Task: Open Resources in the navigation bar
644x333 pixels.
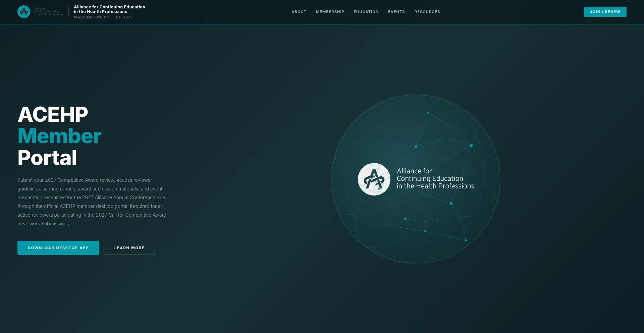Action: [x=427, y=12]
